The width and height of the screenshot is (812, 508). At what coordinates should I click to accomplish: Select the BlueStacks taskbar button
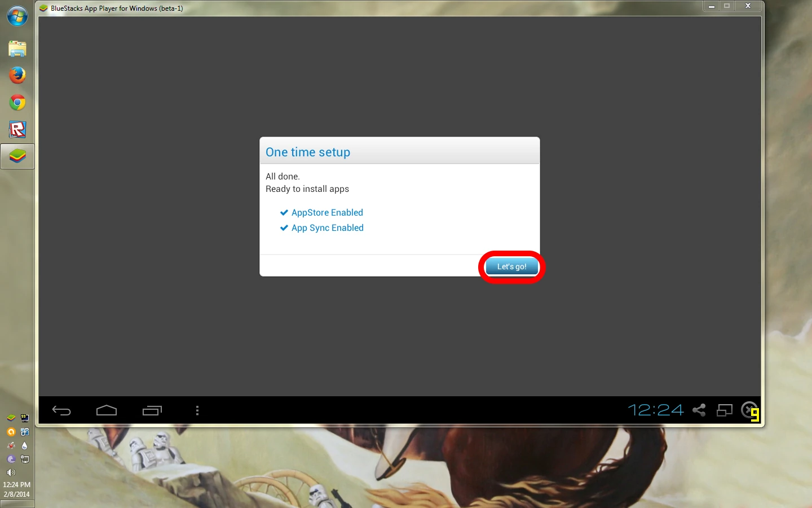pyautogui.click(x=17, y=156)
